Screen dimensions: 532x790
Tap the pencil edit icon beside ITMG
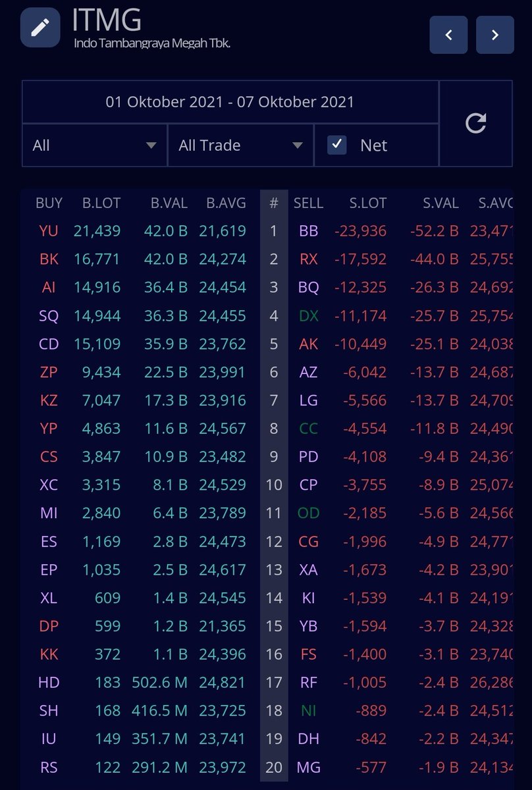click(40, 27)
